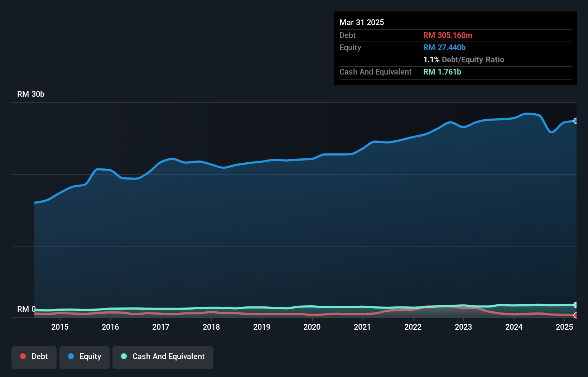The image size is (588, 377).
Task: Toggle the Equity legend button
Action: (85, 357)
